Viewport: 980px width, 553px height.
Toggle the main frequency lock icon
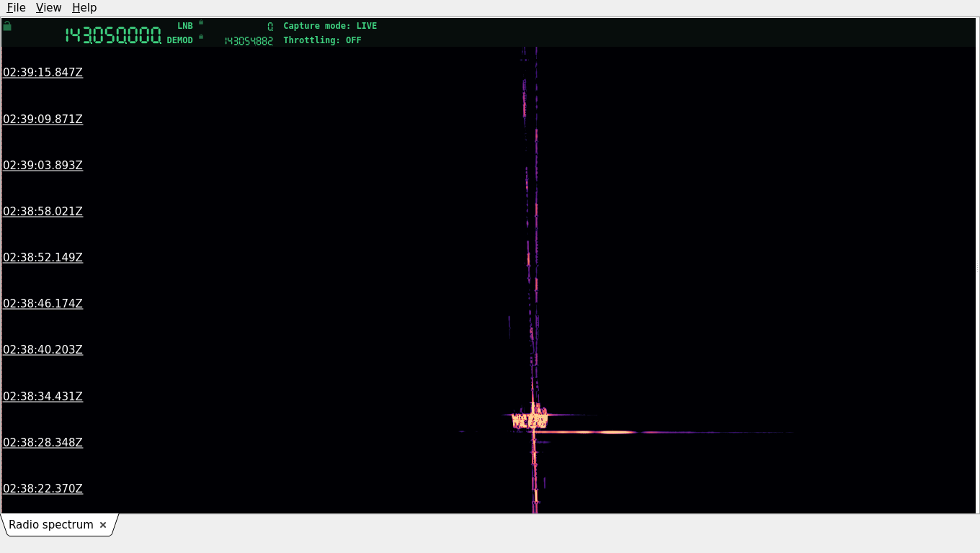(7, 26)
